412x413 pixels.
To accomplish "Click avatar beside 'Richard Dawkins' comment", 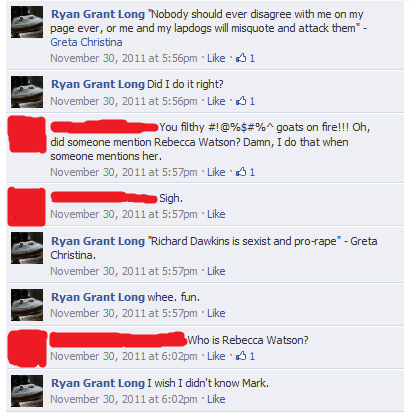I will point(27,248).
